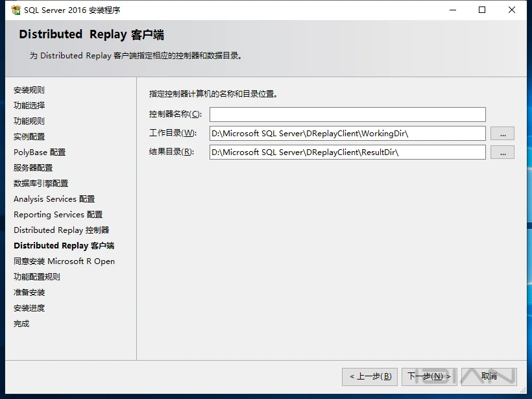Go back with 上一步 button
This screenshot has width=532, height=399.
tap(370, 376)
